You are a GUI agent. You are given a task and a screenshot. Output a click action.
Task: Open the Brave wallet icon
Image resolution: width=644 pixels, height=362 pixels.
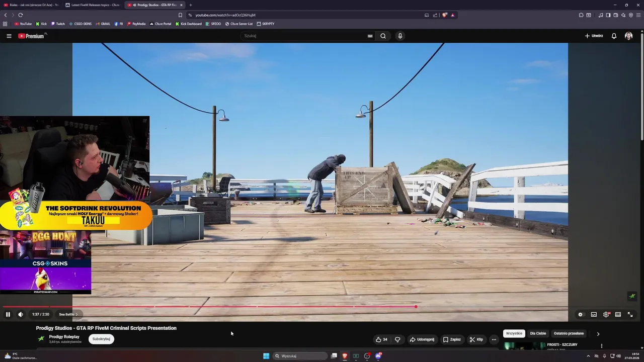616,15
